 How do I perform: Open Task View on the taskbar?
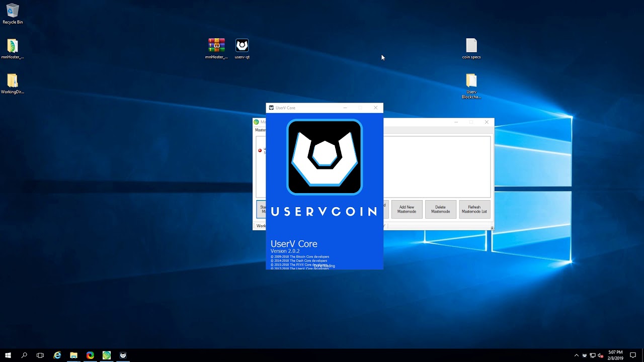coord(40,355)
